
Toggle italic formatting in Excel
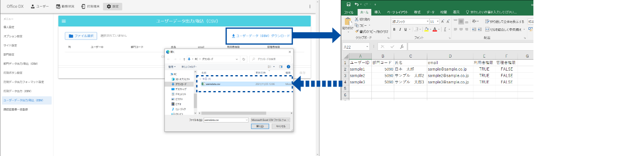tap(400, 29)
